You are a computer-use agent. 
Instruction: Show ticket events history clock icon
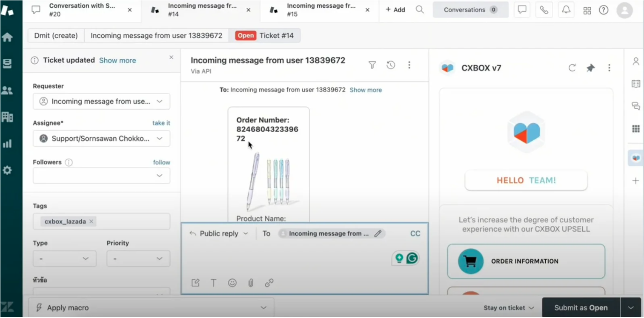[391, 65]
